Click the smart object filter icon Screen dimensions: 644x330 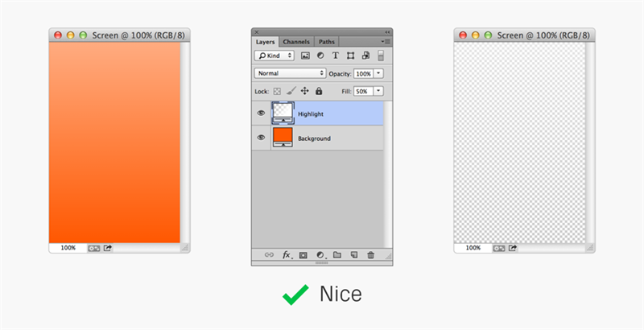[365, 56]
